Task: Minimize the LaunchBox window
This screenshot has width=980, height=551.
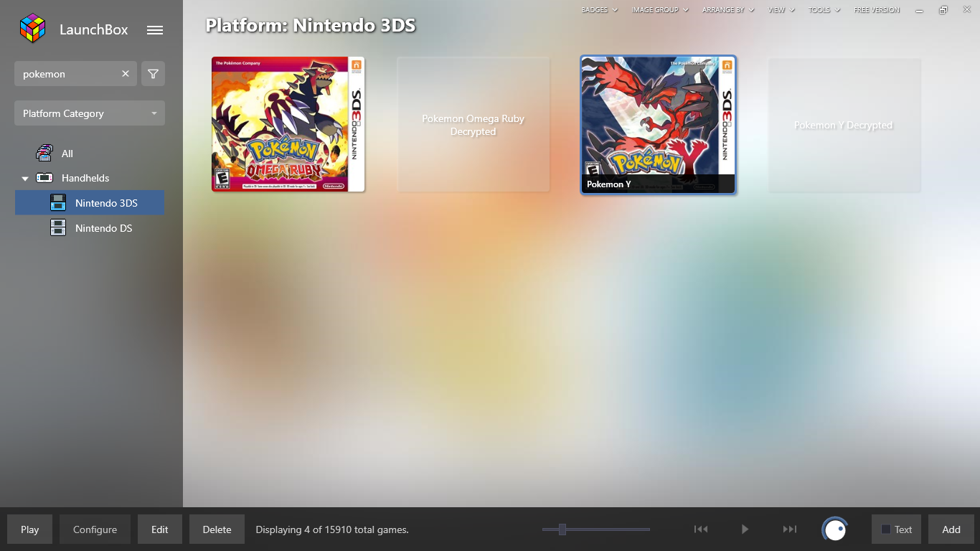Action: (919, 10)
